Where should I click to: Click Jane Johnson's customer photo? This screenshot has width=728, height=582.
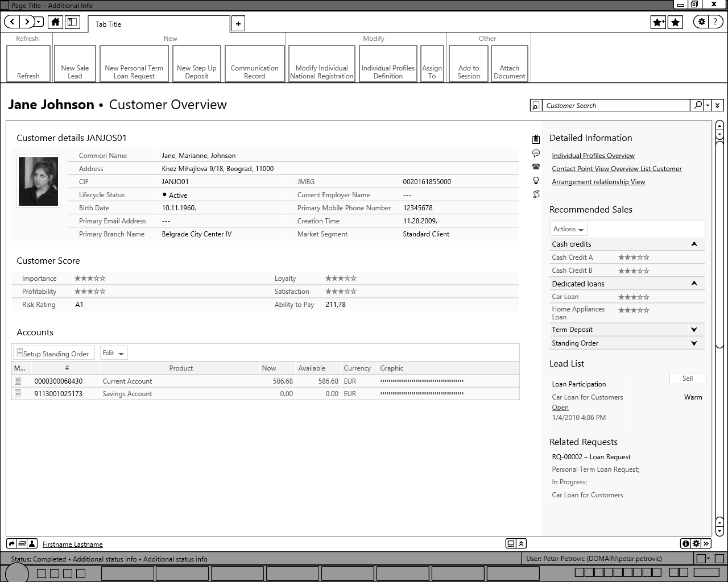tap(39, 181)
